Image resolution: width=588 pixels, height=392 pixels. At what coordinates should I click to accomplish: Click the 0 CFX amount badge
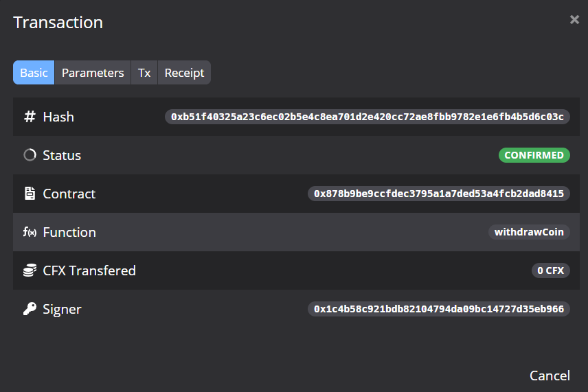click(x=550, y=270)
